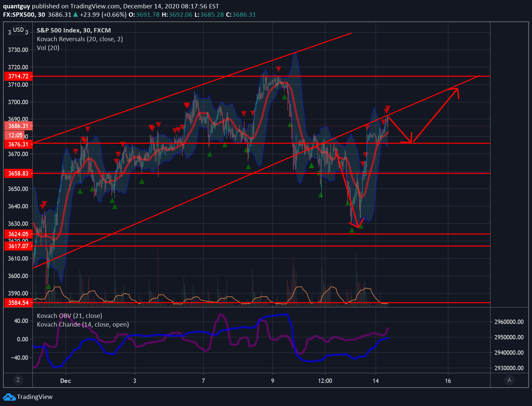Click the TradingView cloud logo icon
Image resolution: width=532 pixels, height=406 pixels.
9,397
